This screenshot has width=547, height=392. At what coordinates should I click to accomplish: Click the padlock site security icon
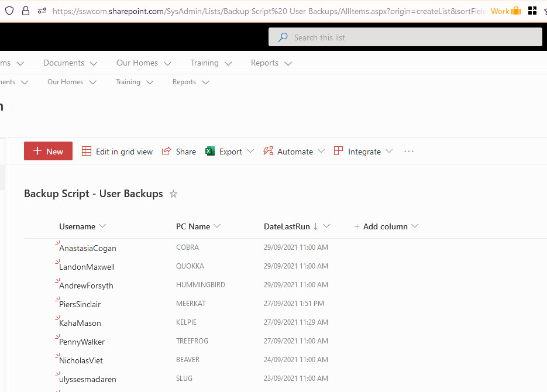click(25, 11)
